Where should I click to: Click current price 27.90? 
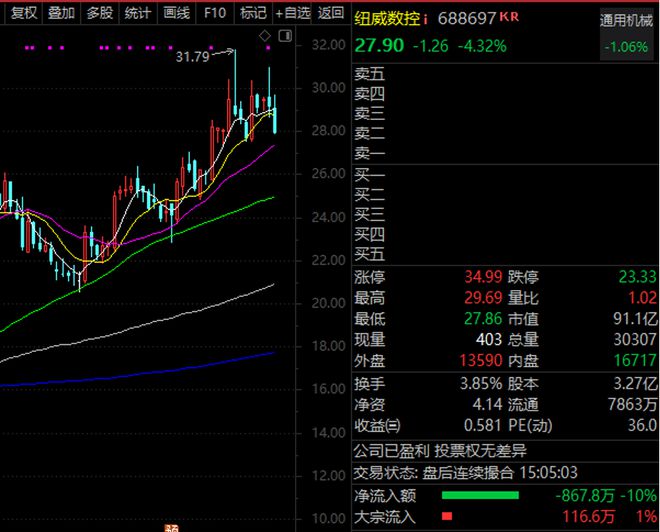click(x=379, y=45)
